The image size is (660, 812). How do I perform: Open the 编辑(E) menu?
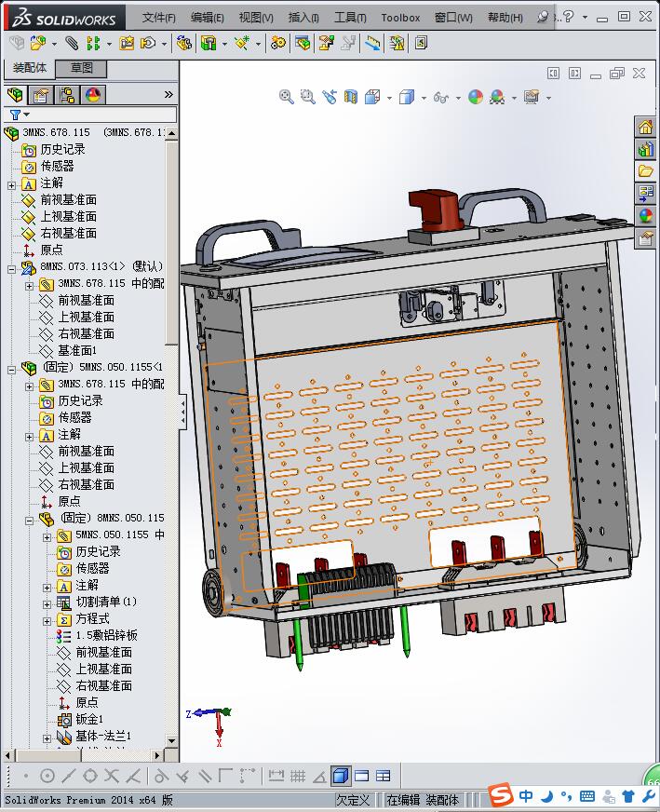coord(207,18)
